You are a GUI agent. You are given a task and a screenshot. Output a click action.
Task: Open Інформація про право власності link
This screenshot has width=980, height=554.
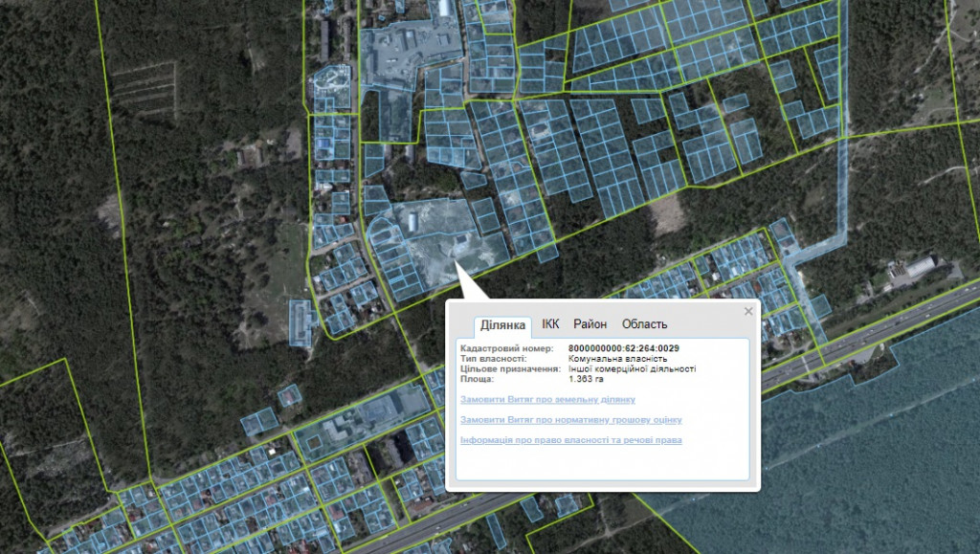(570, 440)
